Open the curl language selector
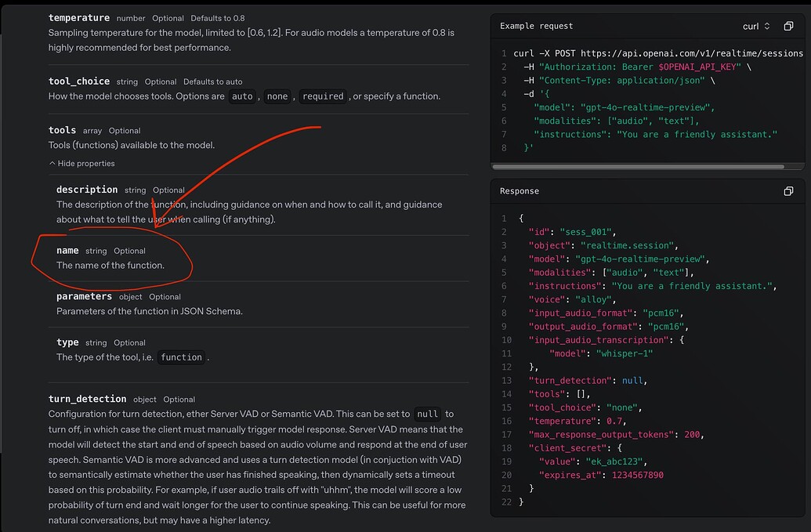Screen dimensions: 811x532 coord(754,26)
